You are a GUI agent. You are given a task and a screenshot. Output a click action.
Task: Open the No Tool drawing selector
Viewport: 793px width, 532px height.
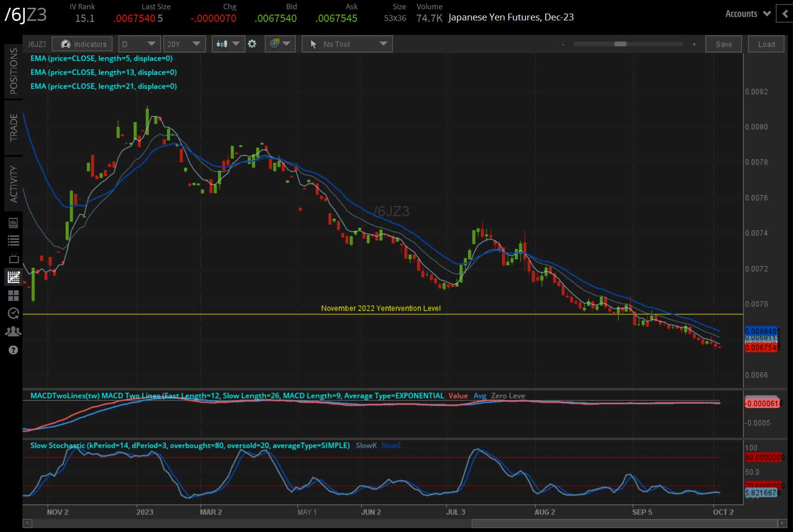click(x=347, y=44)
